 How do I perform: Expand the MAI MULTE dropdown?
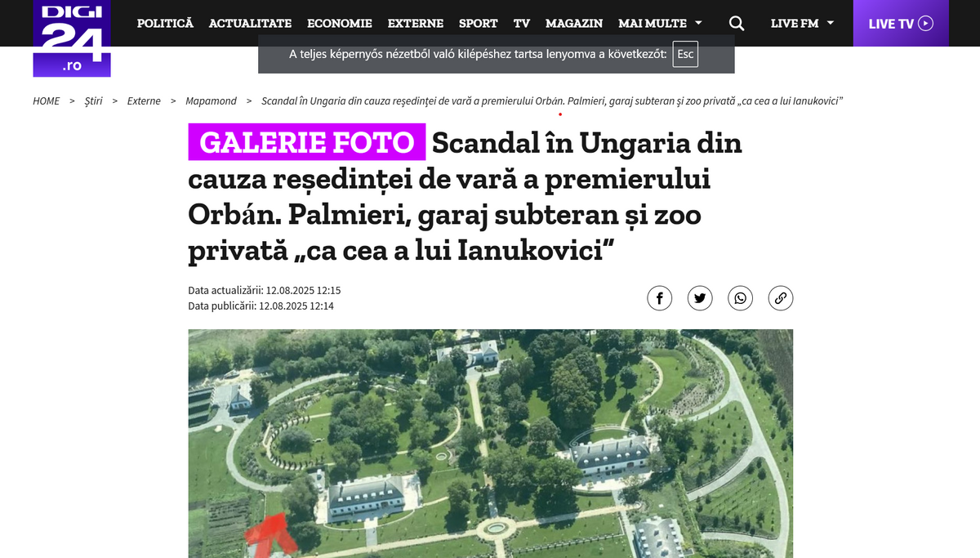pyautogui.click(x=660, y=23)
